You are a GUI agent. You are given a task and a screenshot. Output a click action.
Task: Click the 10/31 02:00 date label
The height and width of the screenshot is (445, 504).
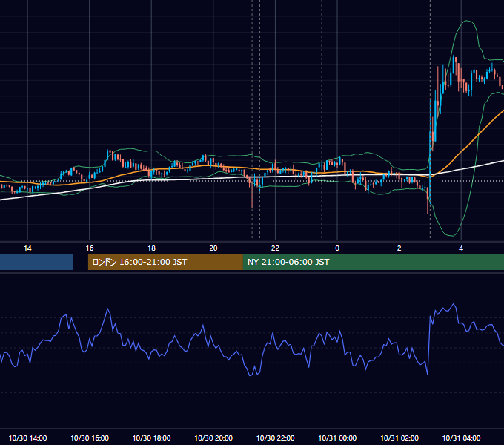pos(399,438)
